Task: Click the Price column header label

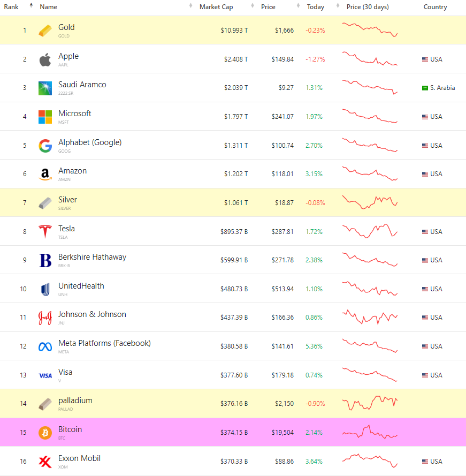Action: [x=268, y=6]
